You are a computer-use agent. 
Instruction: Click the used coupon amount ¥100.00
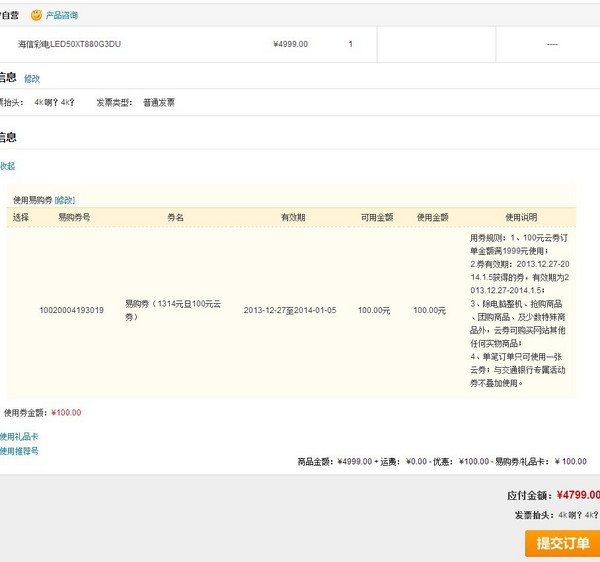point(66,413)
